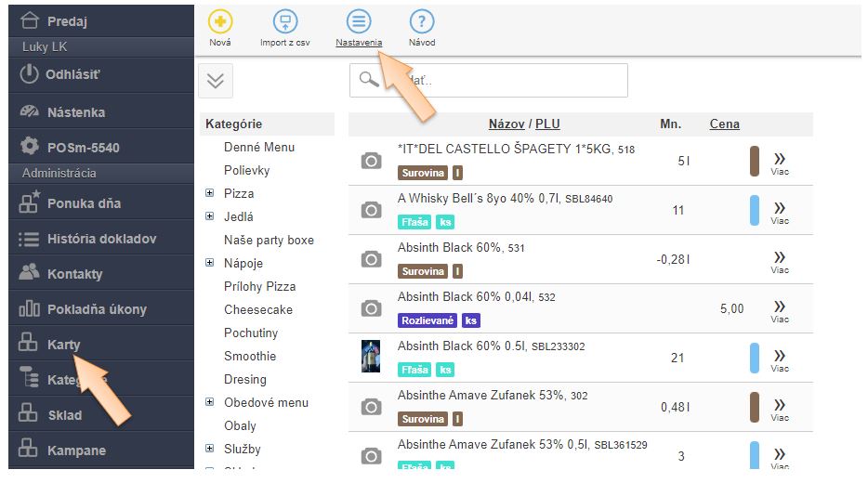Image resolution: width=868 pixels, height=483 pixels.
Task: Click the Návod help icon
Action: [422, 22]
